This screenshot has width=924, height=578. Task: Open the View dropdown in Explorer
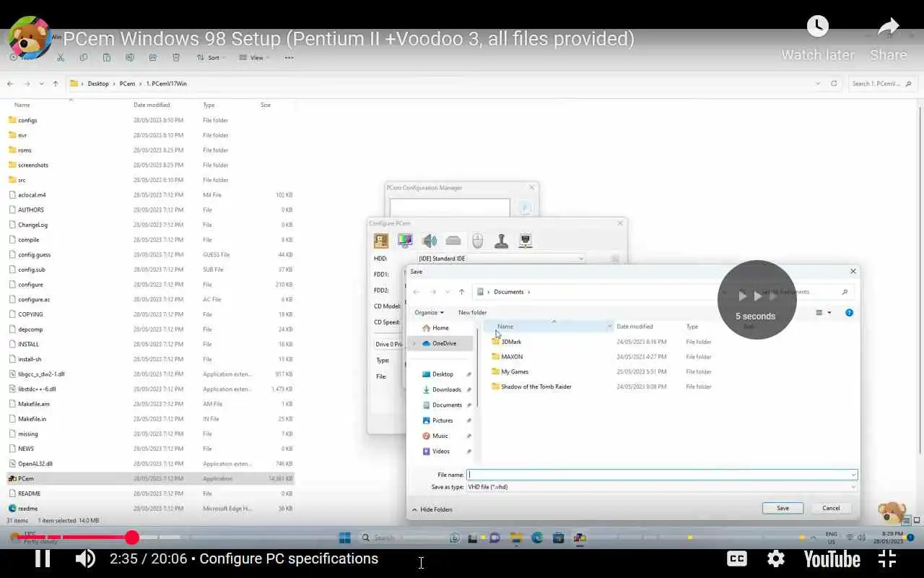[253, 58]
